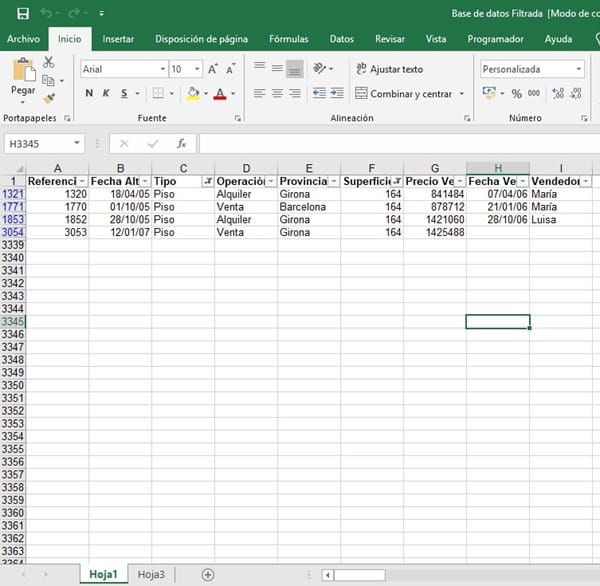The image size is (600, 586).
Task: Toggle italic formatting (K button)
Action: tap(106, 93)
